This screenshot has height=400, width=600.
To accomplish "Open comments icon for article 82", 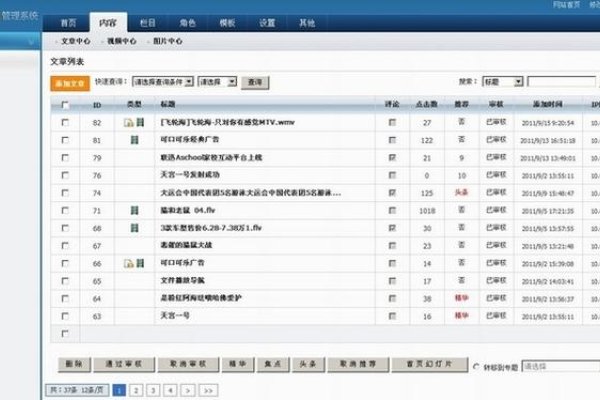I will click(x=392, y=122).
